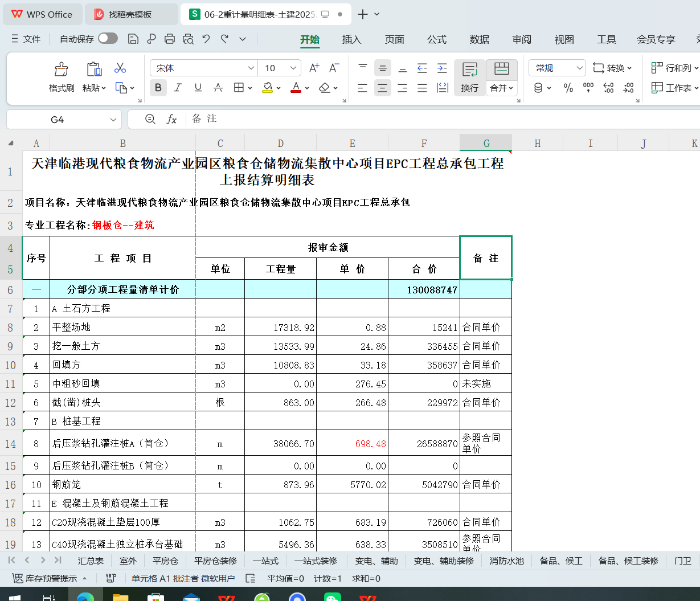
Task: Open the 消防水池 sheet tab
Action: coord(506,561)
